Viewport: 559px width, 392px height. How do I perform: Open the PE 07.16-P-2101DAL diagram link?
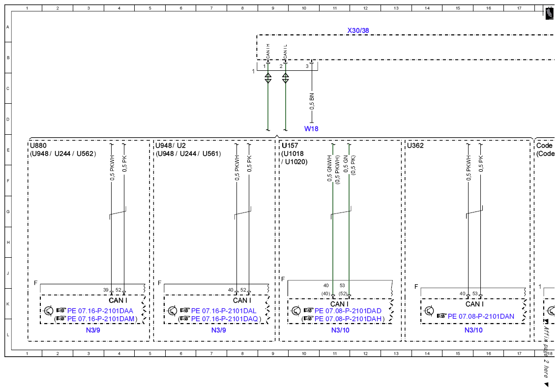[224, 311]
